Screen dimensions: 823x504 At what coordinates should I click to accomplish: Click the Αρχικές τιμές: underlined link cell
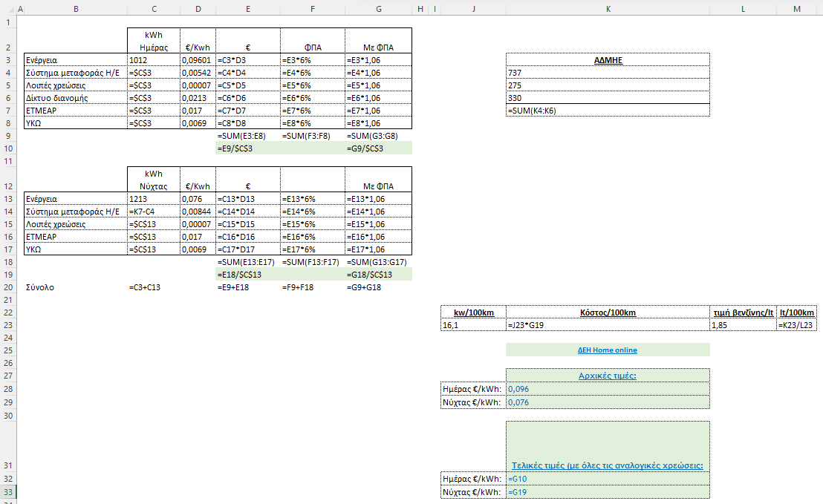[x=608, y=376]
